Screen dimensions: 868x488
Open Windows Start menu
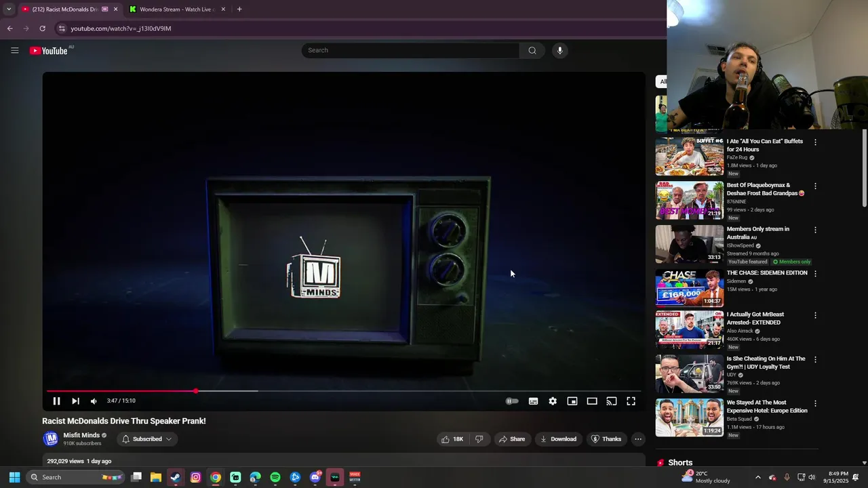tap(14, 477)
